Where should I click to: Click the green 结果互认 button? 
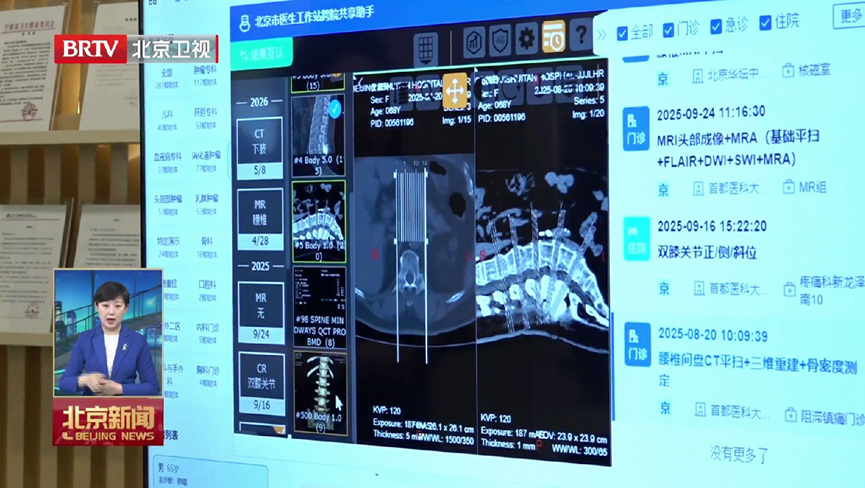coord(262,54)
